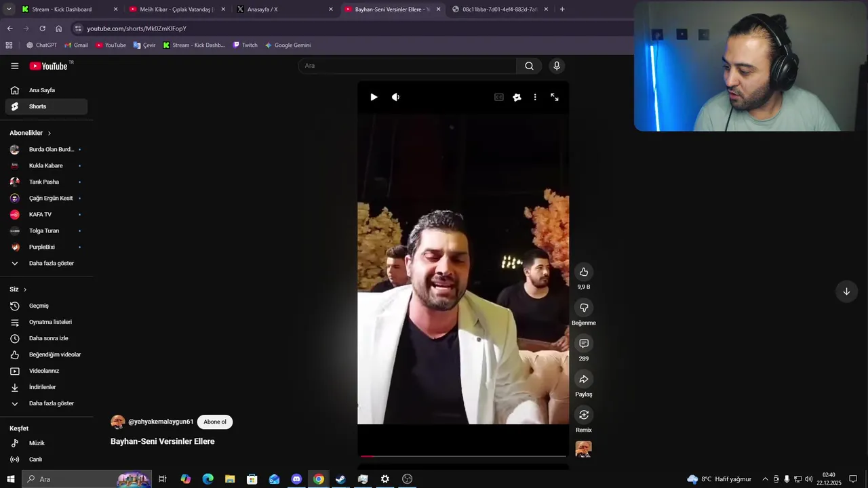The width and height of the screenshot is (868, 488).
Task: Remix this Short
Action: pos(584,415)
